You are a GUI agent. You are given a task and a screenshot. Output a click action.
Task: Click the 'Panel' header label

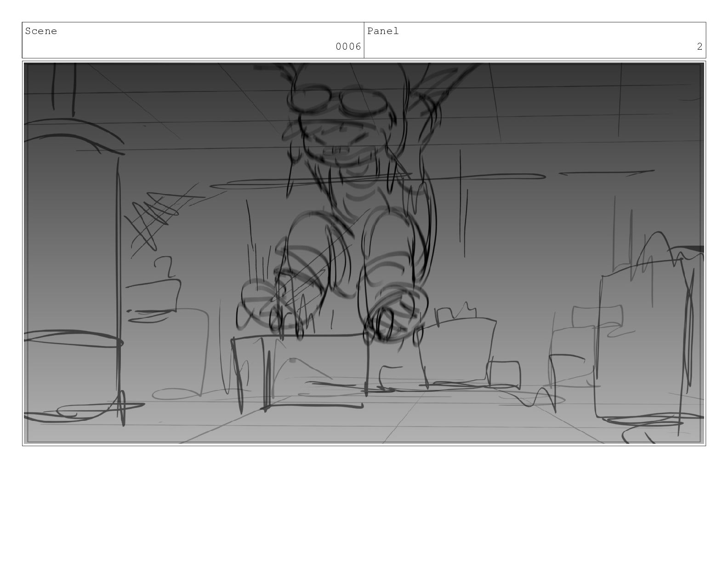pyautogui.click(x=383, y=31)
